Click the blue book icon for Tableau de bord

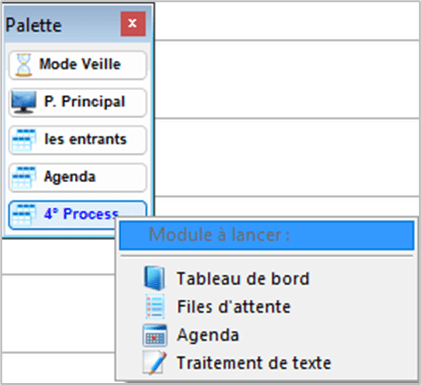(154, 278)
